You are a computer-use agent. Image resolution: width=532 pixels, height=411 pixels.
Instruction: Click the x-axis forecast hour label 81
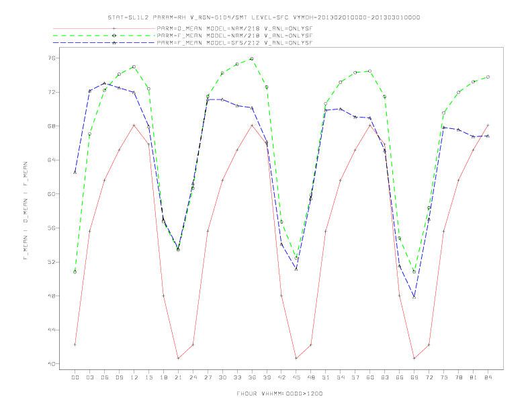[x=474, y=377]
